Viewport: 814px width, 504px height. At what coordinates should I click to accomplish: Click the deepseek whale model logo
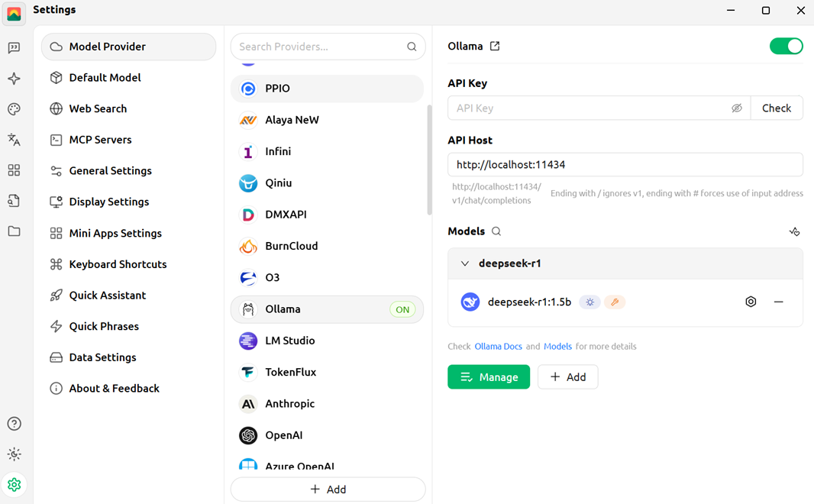[470, 302]
